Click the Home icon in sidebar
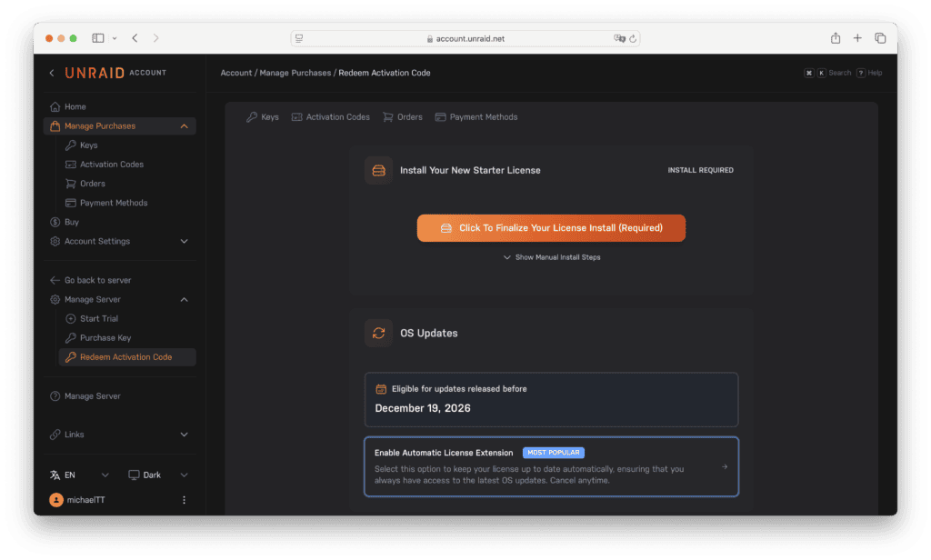 [x=55, y=106]
